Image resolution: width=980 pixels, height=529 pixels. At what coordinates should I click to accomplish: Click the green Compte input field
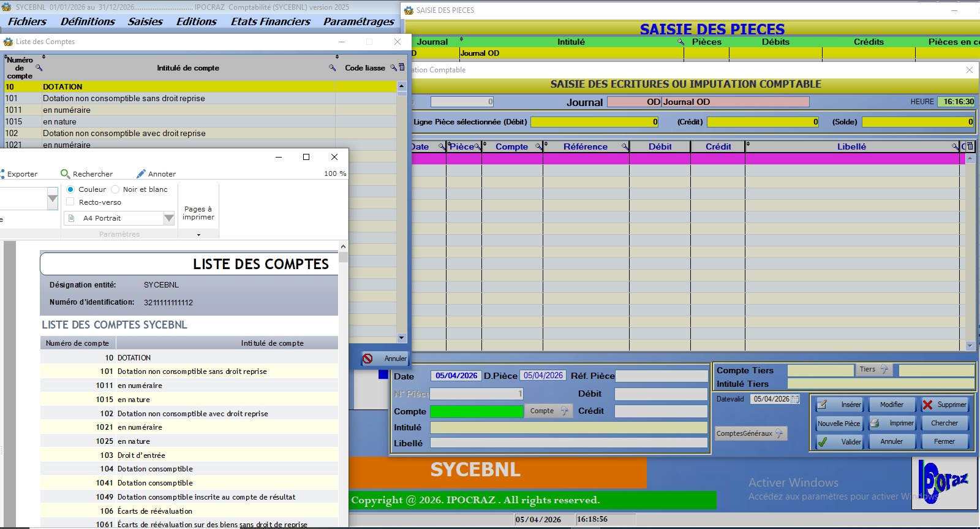click(477, 411)
